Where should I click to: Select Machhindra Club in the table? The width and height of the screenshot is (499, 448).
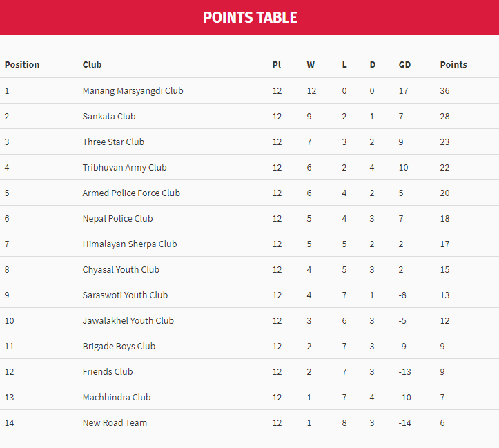[x=117, y=398]
